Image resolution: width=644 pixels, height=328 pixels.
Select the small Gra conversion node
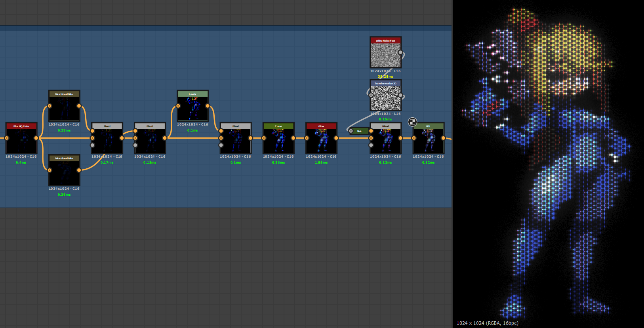point(359,131)
